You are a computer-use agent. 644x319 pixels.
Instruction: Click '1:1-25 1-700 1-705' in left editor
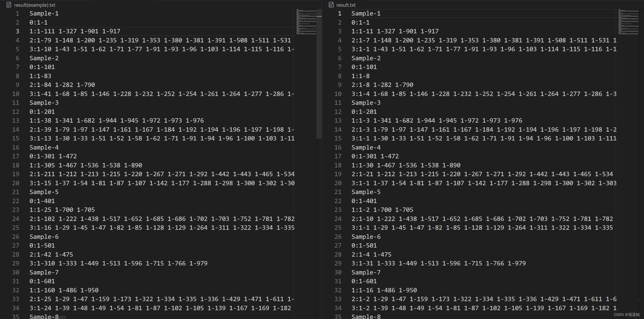pos(62,210)
